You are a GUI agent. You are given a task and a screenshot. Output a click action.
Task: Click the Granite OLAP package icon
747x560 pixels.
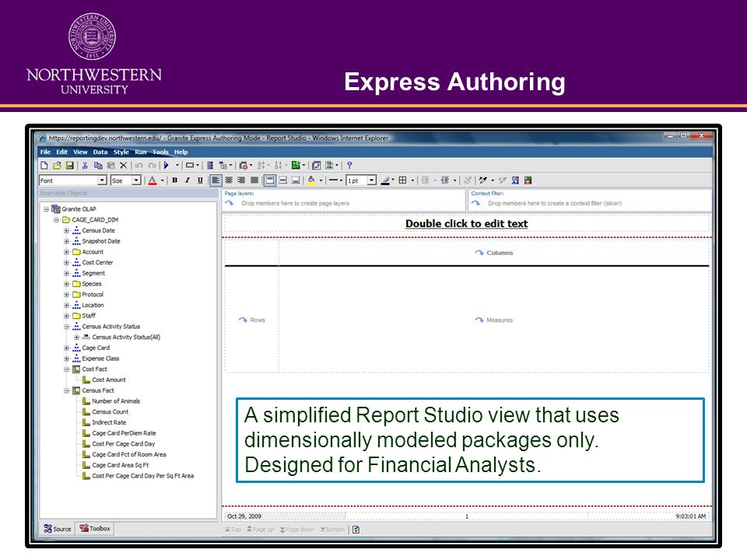click(56, 208)
